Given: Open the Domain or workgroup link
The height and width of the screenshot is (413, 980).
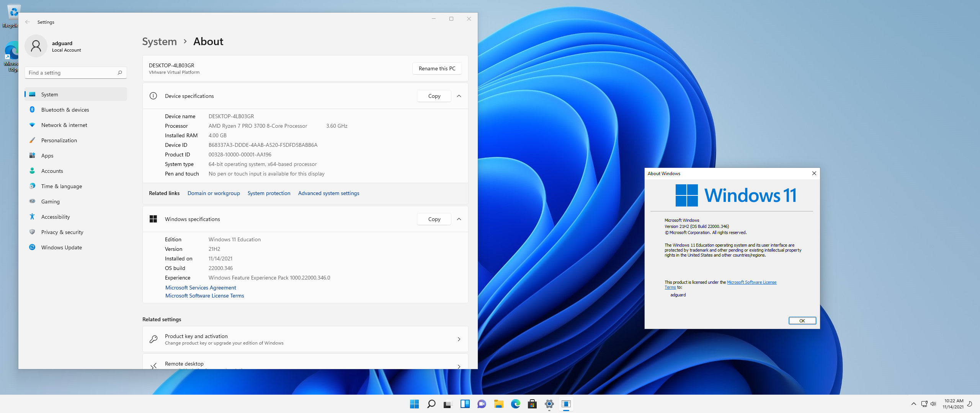Looking at the screenshot, I should (214, 193).
